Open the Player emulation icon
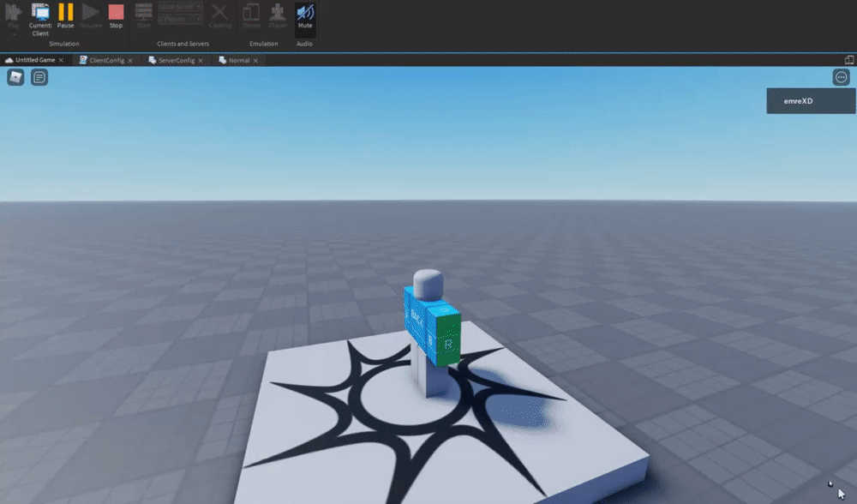This screenshot has height=504, width=857. coord(278,15)
